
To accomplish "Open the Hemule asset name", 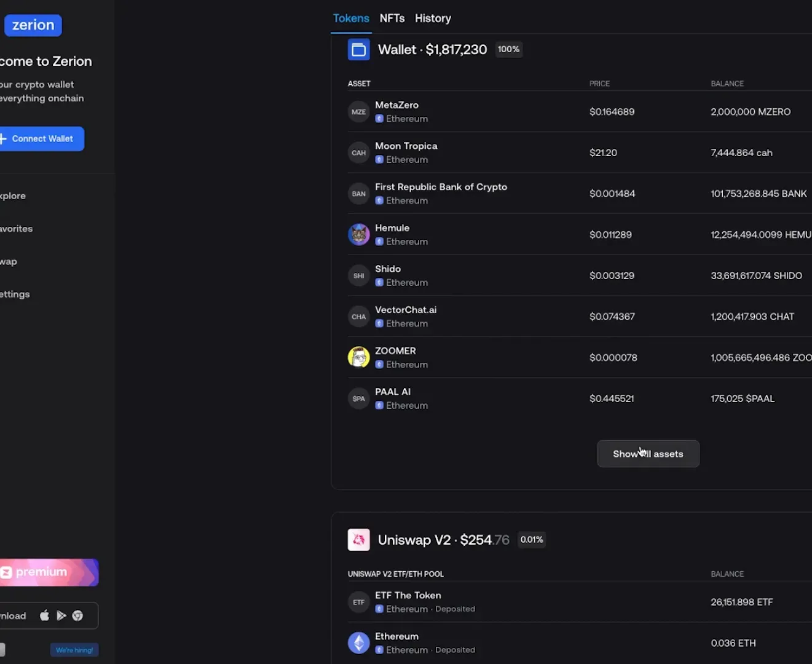I will 392,228.
